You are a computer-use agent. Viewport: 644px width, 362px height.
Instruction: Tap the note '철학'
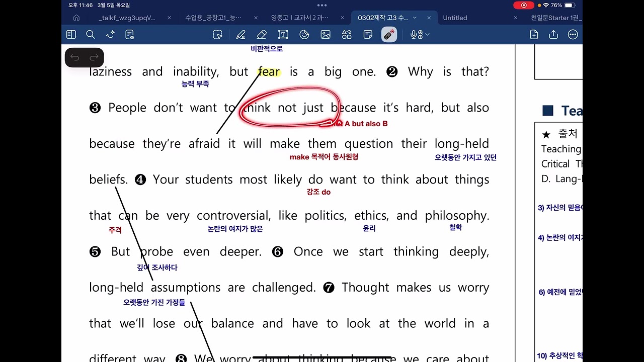click(455, 227)
